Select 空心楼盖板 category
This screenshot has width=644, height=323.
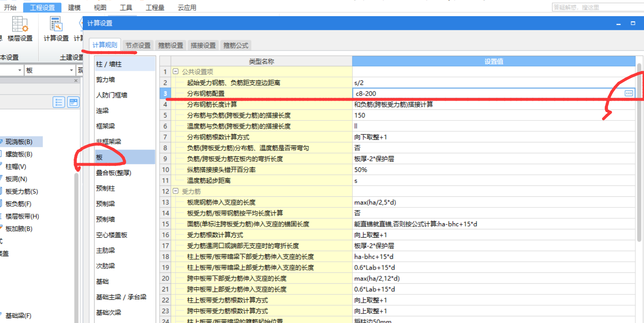pyautogui.click(x=124, y=235)
